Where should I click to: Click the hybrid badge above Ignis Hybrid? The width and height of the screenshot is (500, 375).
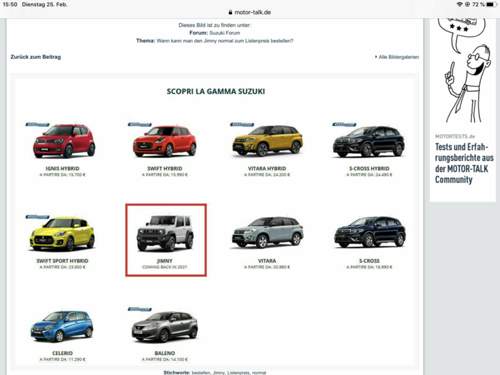pos(37,125)
